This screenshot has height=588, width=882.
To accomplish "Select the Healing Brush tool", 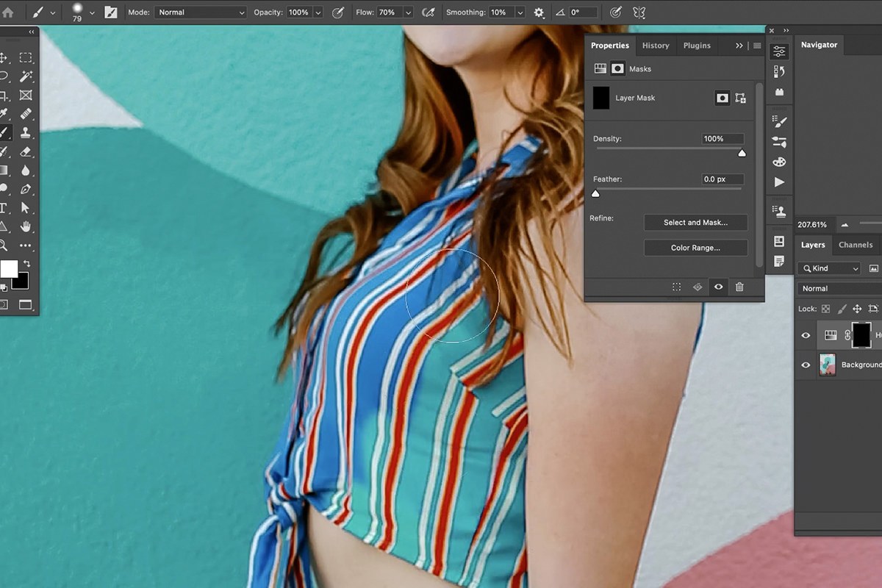I will 26,114.
